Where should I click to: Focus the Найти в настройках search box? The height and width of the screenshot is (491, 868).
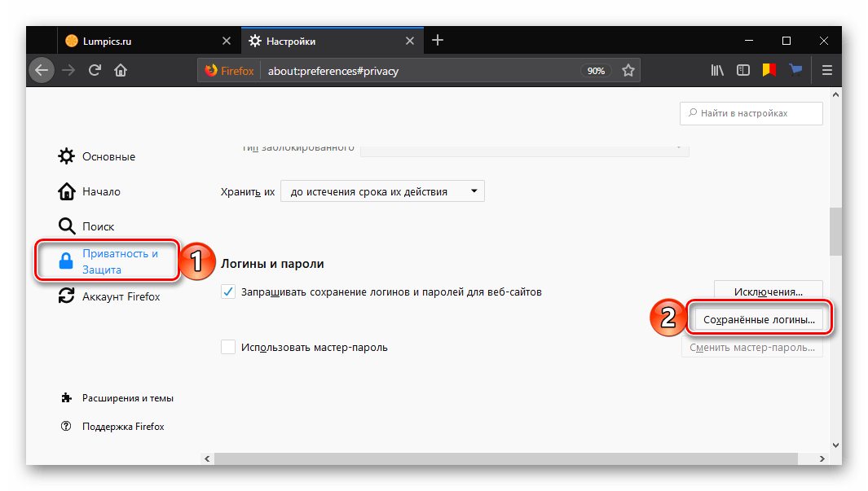pos(751,113)
